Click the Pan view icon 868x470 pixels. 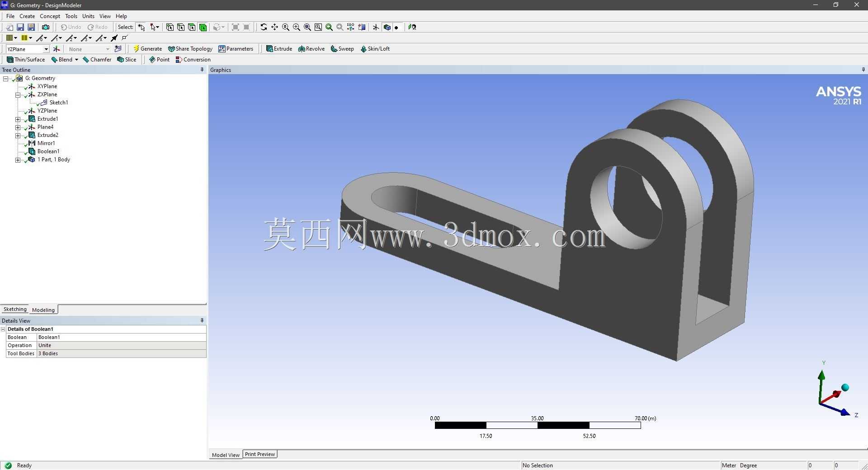(x=274, y=27)
